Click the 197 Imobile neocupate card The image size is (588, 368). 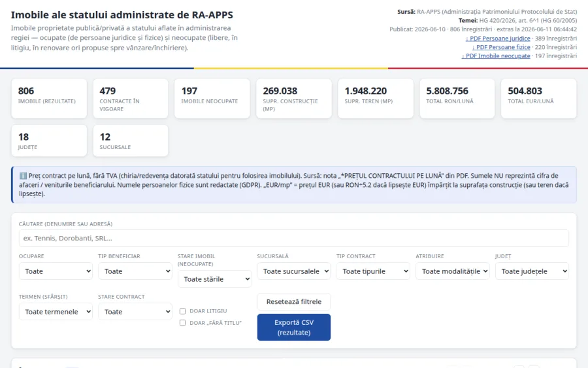(212, 98)
